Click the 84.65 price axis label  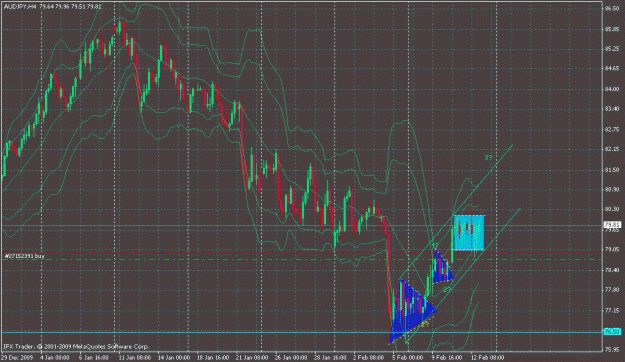pos(612,69)
